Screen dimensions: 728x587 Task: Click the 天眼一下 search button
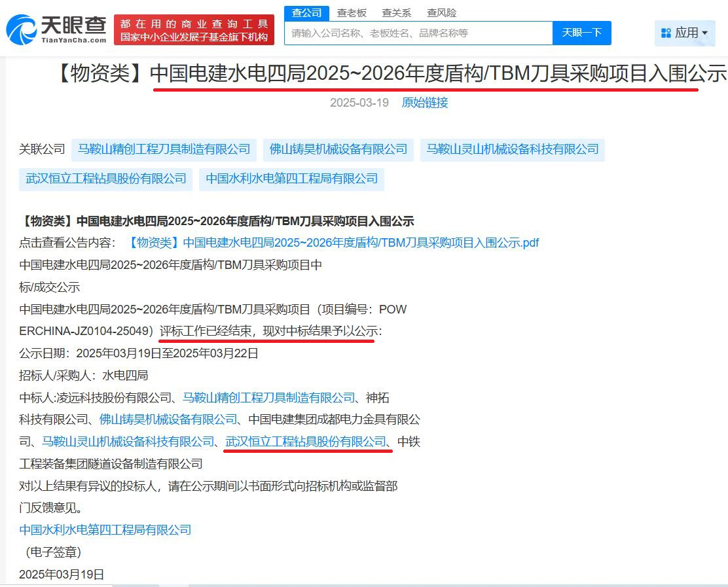coord(582,33)
